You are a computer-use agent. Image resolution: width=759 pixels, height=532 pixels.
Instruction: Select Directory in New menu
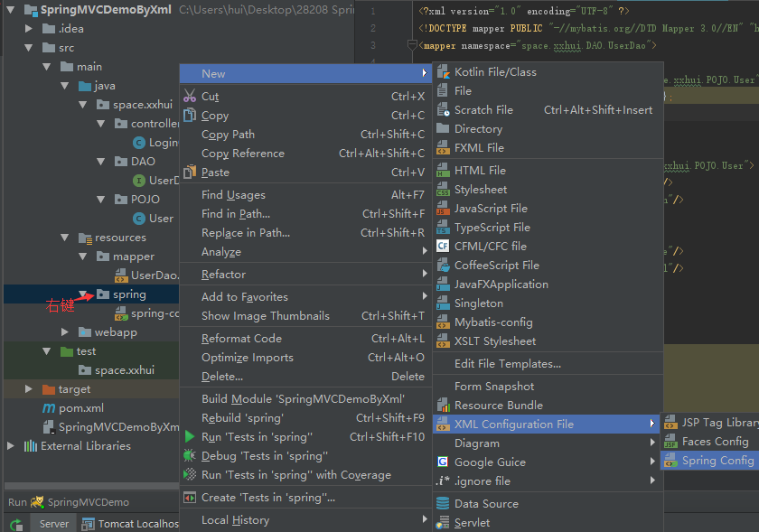[548, 129]
